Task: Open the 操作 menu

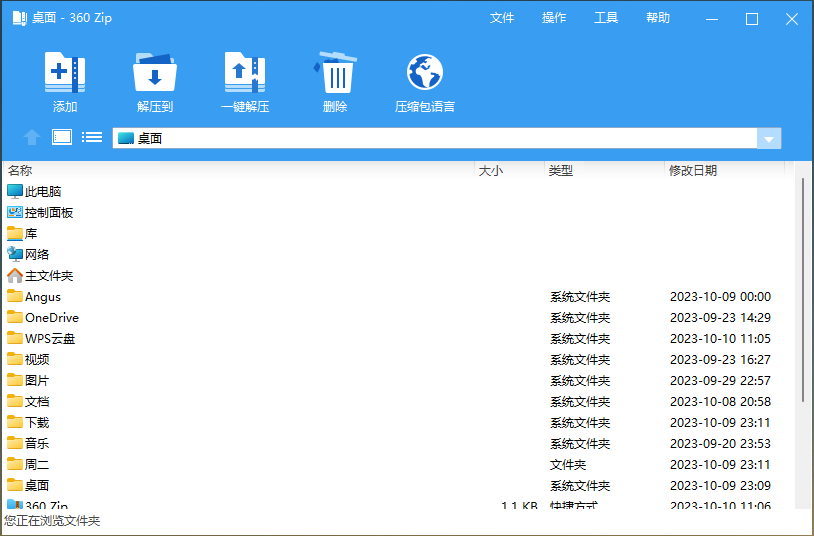Action: coord(554,18)
